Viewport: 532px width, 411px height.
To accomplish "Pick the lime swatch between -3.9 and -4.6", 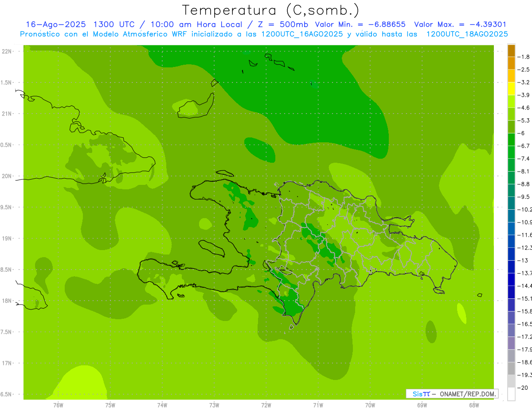I will tap(511, 102).
